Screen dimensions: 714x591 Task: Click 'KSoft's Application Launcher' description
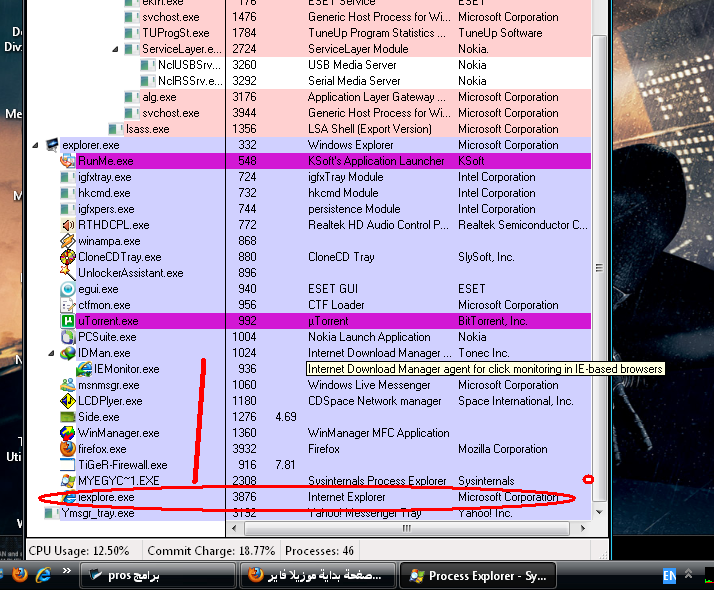tap(376, 161)
